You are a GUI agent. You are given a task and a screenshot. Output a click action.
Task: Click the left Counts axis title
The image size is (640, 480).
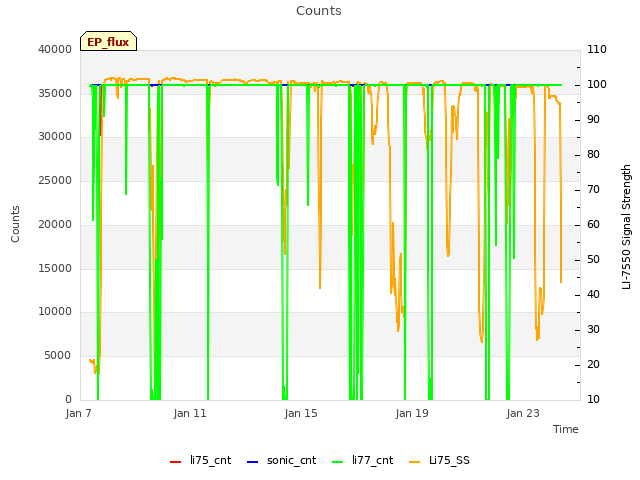click(x=15, y=224)
